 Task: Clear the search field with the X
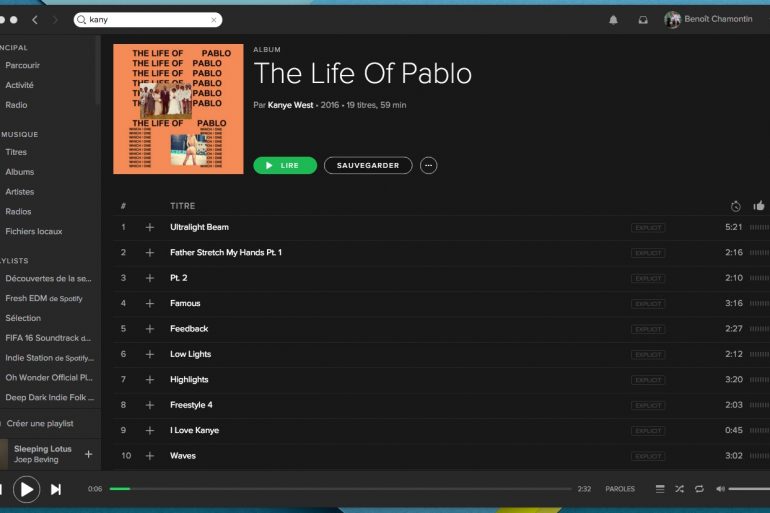coord(214,20)
